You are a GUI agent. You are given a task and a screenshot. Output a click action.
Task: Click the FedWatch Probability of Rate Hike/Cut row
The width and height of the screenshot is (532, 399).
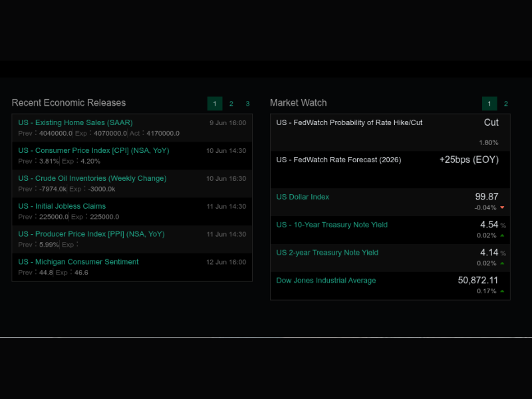click(x=390, y=132)
